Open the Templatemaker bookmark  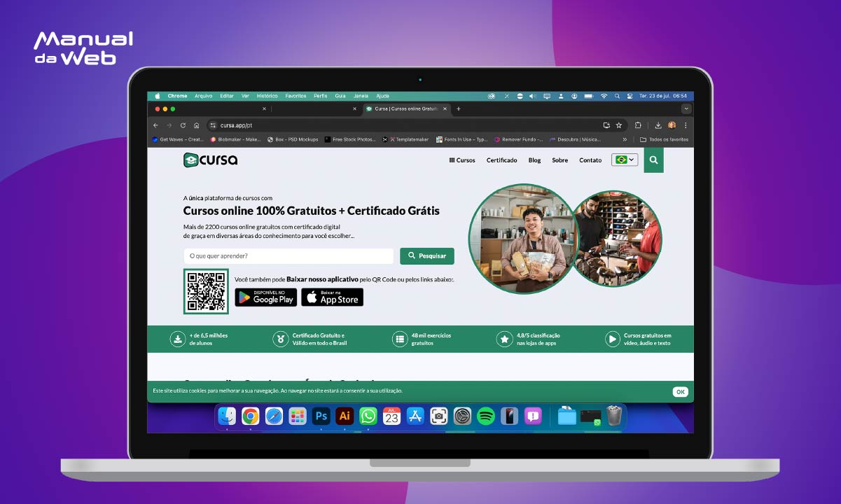[405, 139]
